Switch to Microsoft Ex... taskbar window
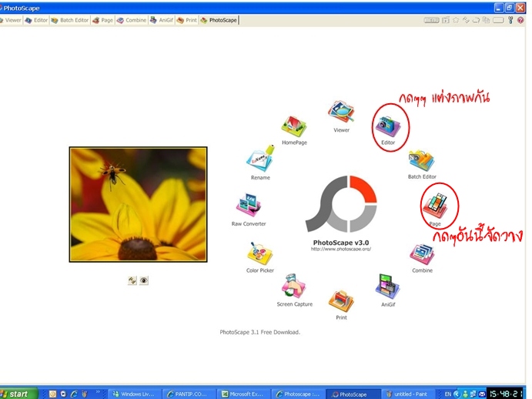This screenshot has width=532, height=399. tap(243, 394)
